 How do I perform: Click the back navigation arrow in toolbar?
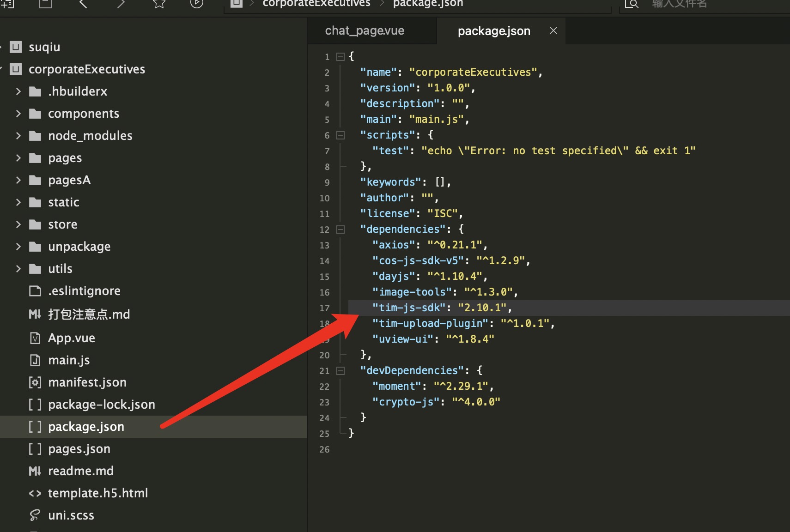coord(83,4)
